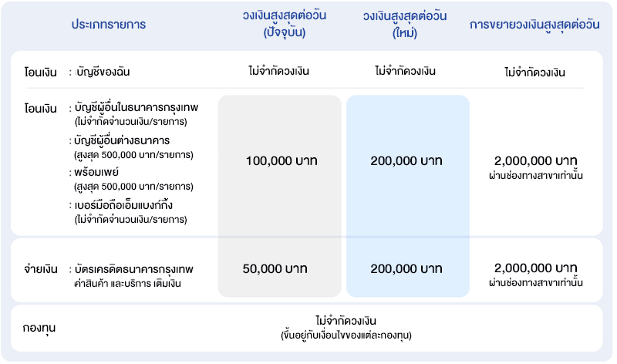Click ไม่จำกัดวงเงิน under the การขยายวงเงิน column
The height and width of the screenshot is (364, 617).
[535, 72]
